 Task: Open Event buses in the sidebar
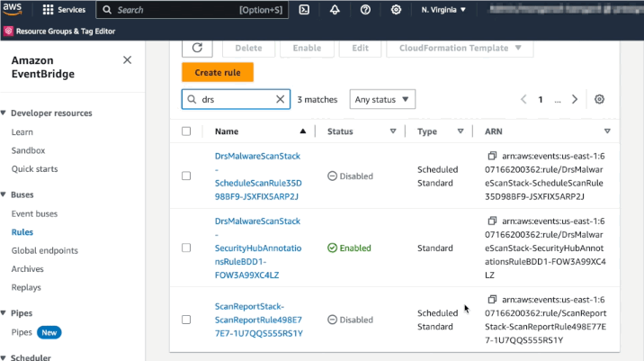pyautogui.click(x=34, y=213)
